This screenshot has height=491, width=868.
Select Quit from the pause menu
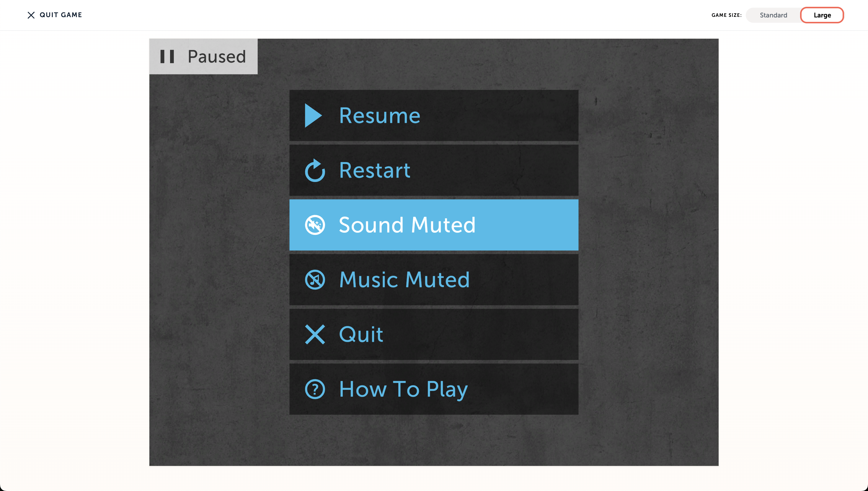tap(434, 334)
